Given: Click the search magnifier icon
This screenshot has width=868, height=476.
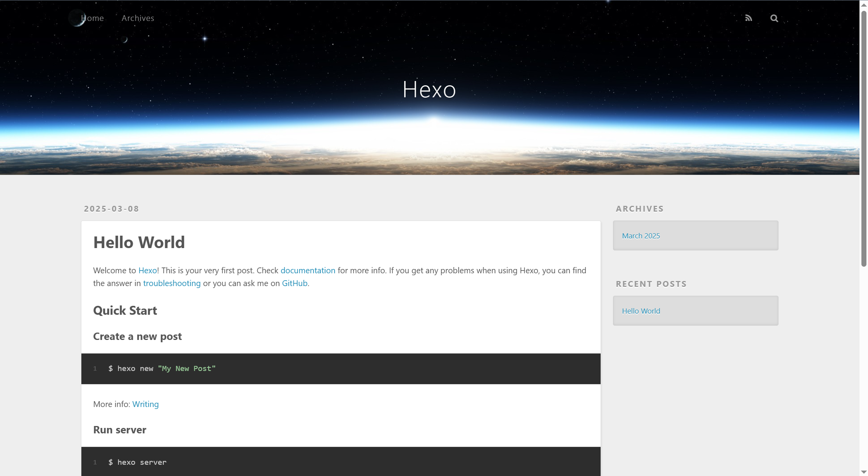Looking at the screenshot, I should 774,18.
